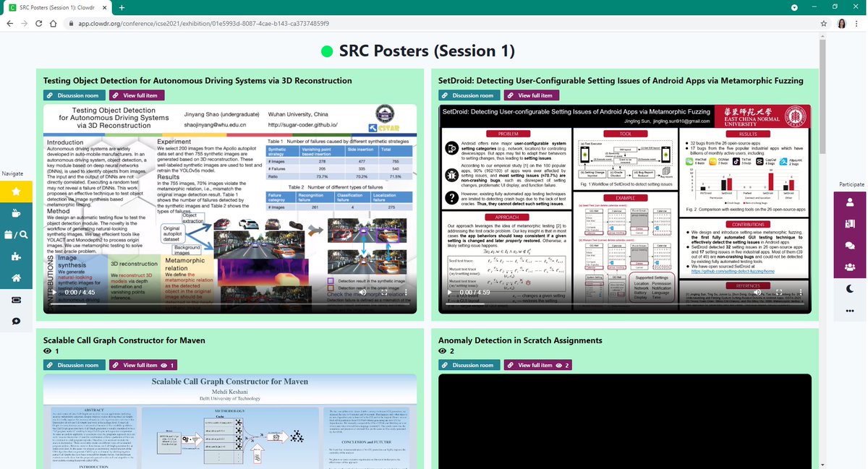
Task: Click the Anomaly Detection in Scratch Assignments title
Action: 520,340
